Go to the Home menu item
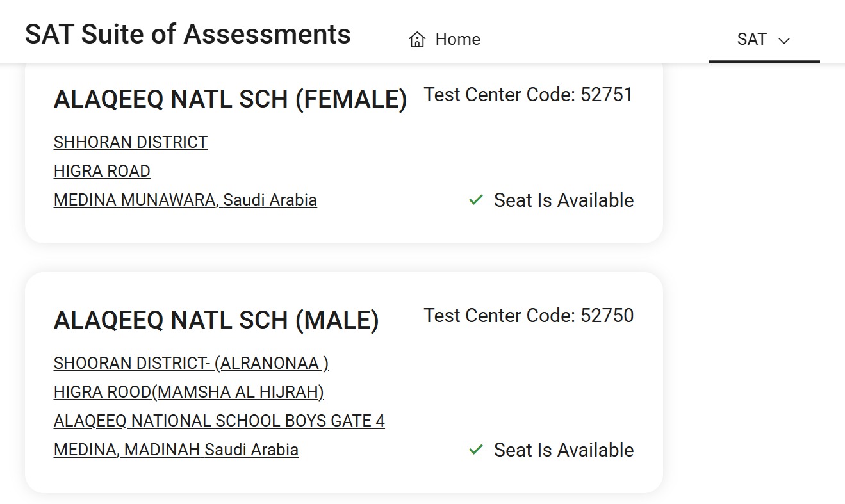Image resolution: width=845 pixels, height=504 pixels. point(445,40)
